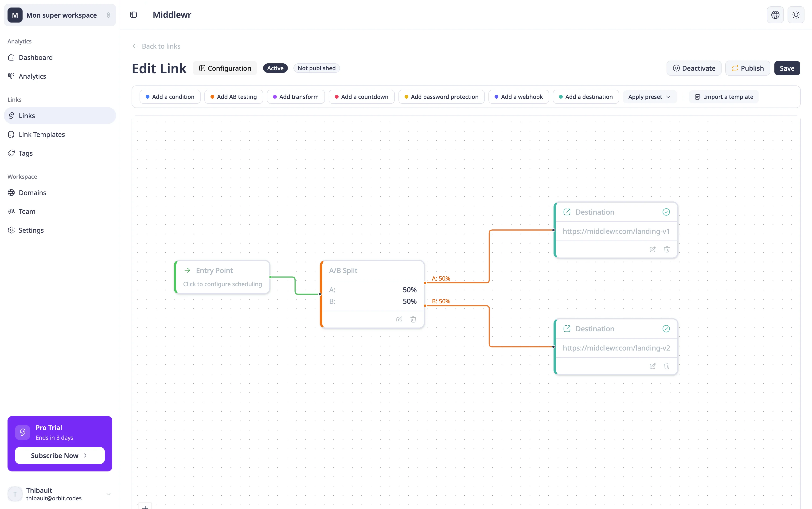Publish the link
Screen dimensions: 812x509
point(748,68)
